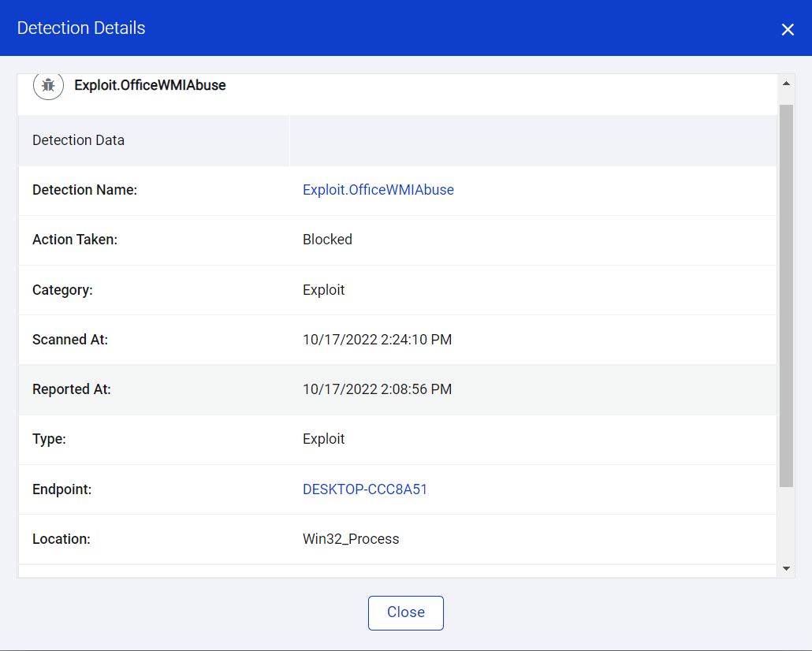Image resolution: width=812 pixels, height=651 pixels.
Task: Dismiss dialog with the X icon
Action: coord(788,29)
